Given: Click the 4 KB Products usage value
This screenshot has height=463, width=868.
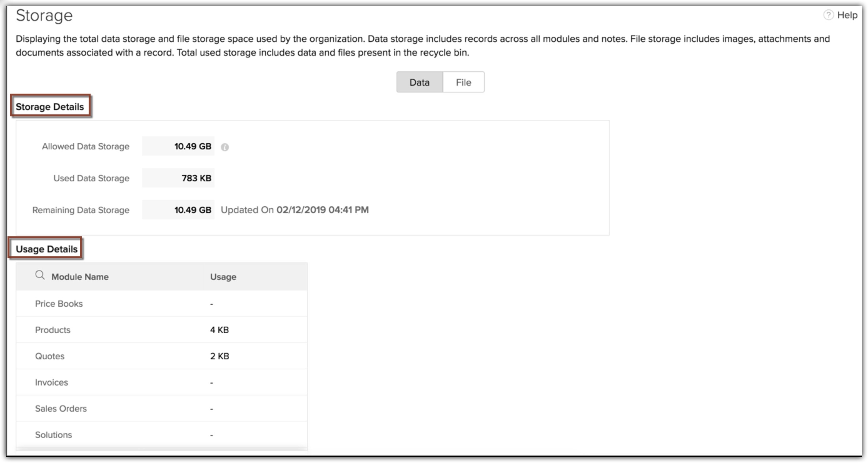Looking at the screenshot, I should (x=220, y=330).
